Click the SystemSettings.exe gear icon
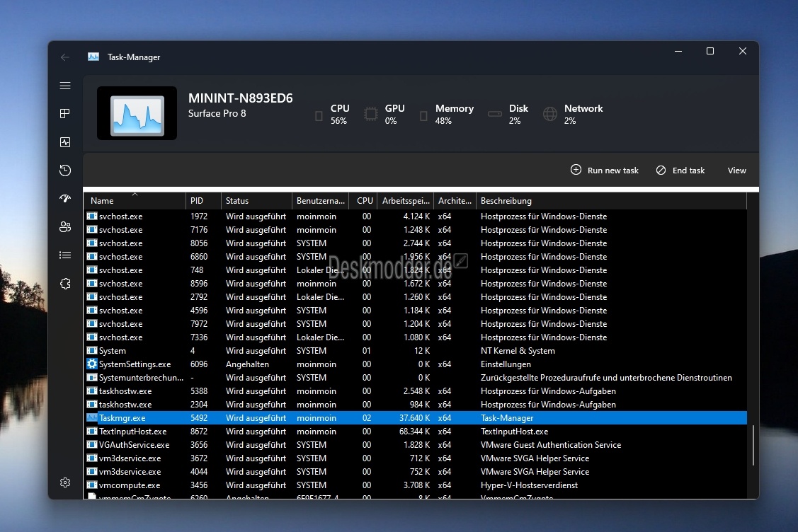Viewport: 798px width, 532px height. [91, 364]
